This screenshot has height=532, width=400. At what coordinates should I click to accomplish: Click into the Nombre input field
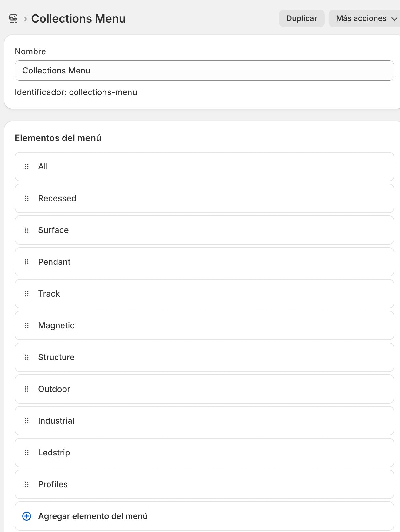coord(204,71)
